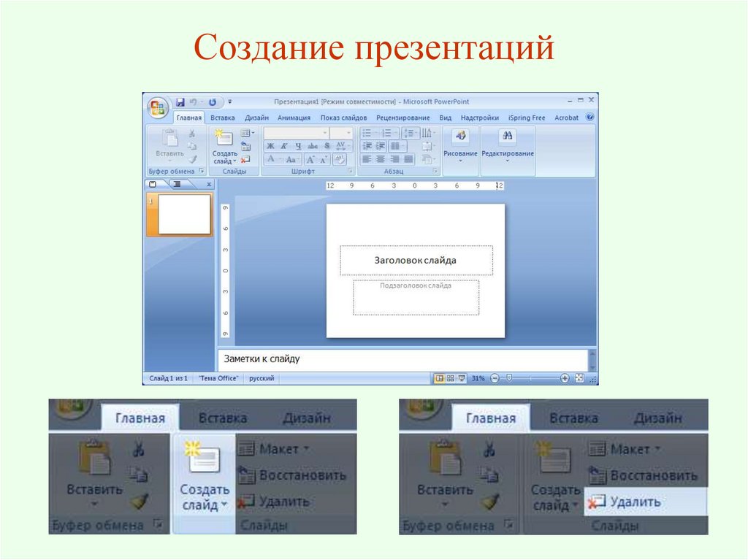This screenshot has height=560, width=748.
Task: Toggle align text left
Action: [367, 159]
